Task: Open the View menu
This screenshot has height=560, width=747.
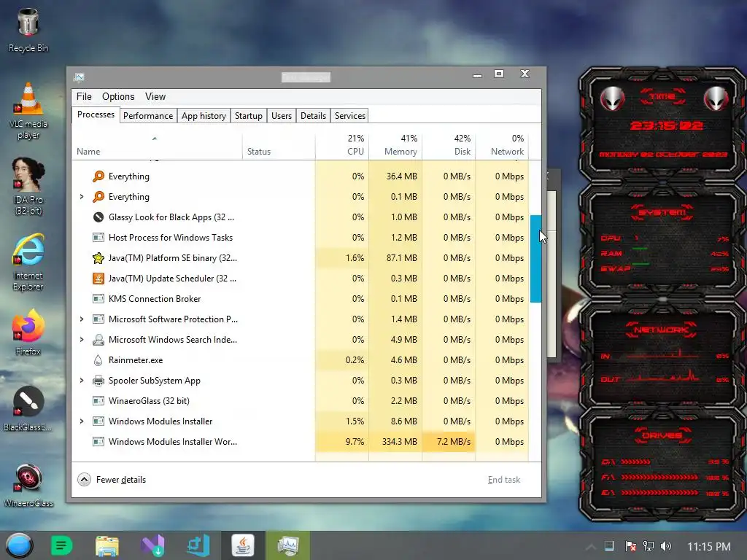Action: [155, 97]
